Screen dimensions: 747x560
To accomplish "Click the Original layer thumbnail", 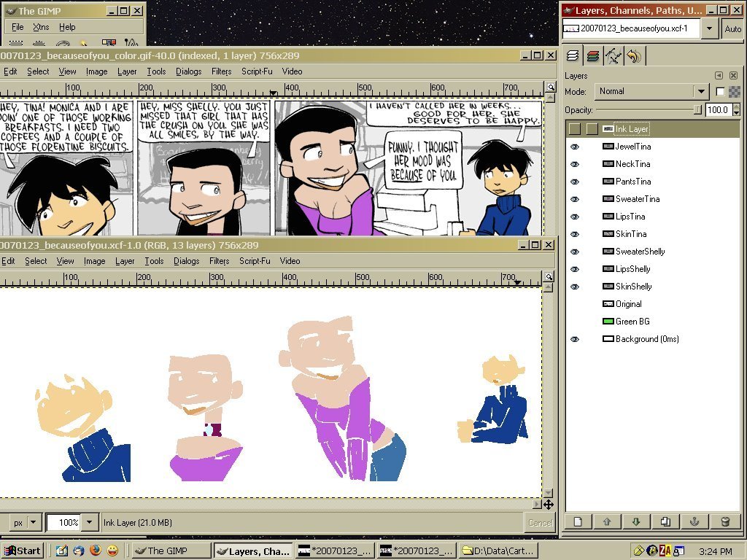I will [608, 304].
